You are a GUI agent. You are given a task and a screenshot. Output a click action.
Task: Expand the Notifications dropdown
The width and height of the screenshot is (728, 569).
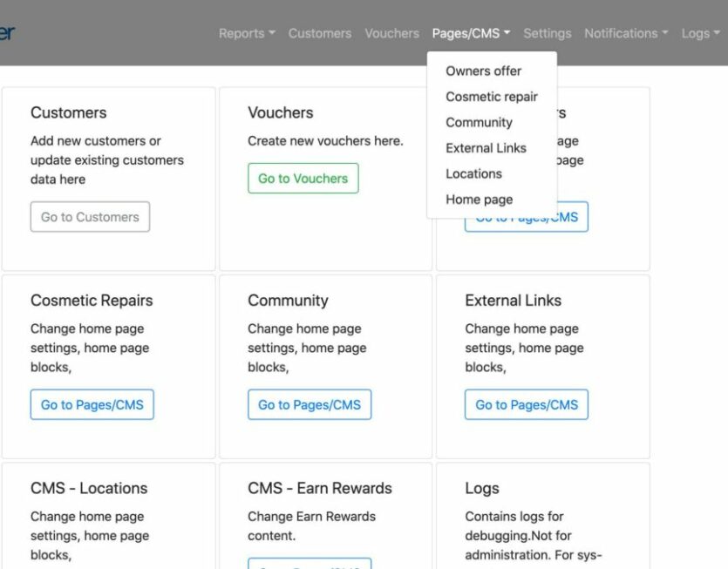coord(626,33)
